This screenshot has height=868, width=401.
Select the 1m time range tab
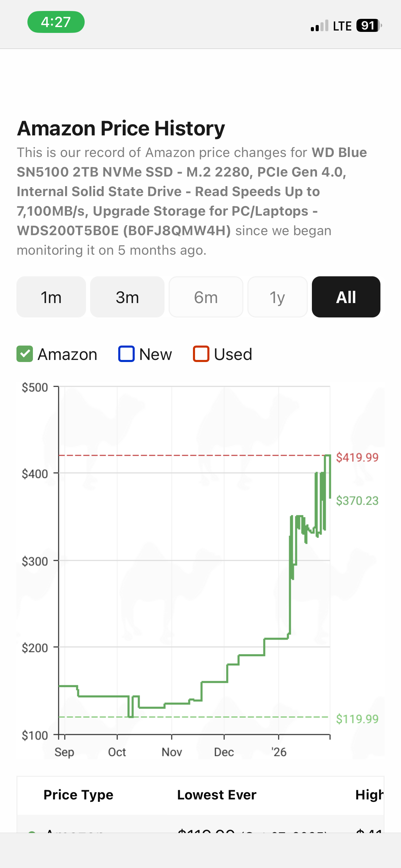[x=51, y=297]
